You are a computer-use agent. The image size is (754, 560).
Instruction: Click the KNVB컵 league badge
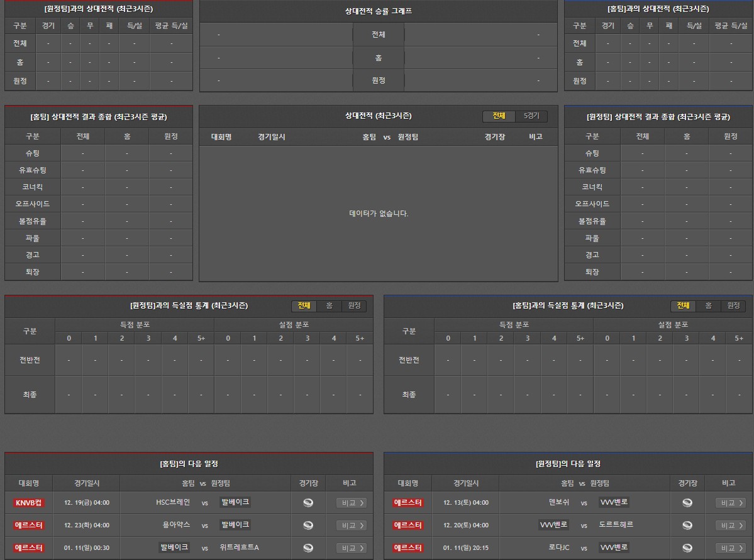pyautogui.click(x=29, y=503)
